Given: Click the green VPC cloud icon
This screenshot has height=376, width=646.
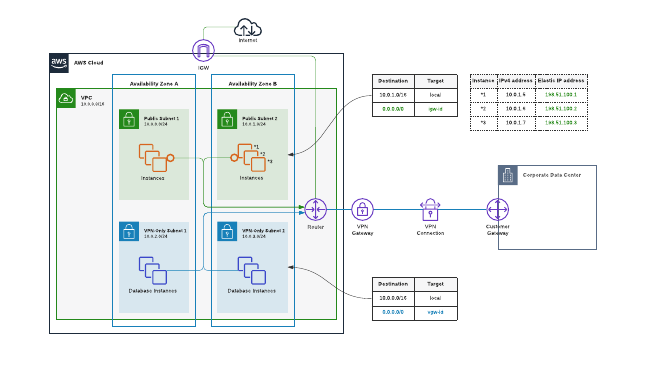Looking at the screenshot, I should (x=66, y=98).
